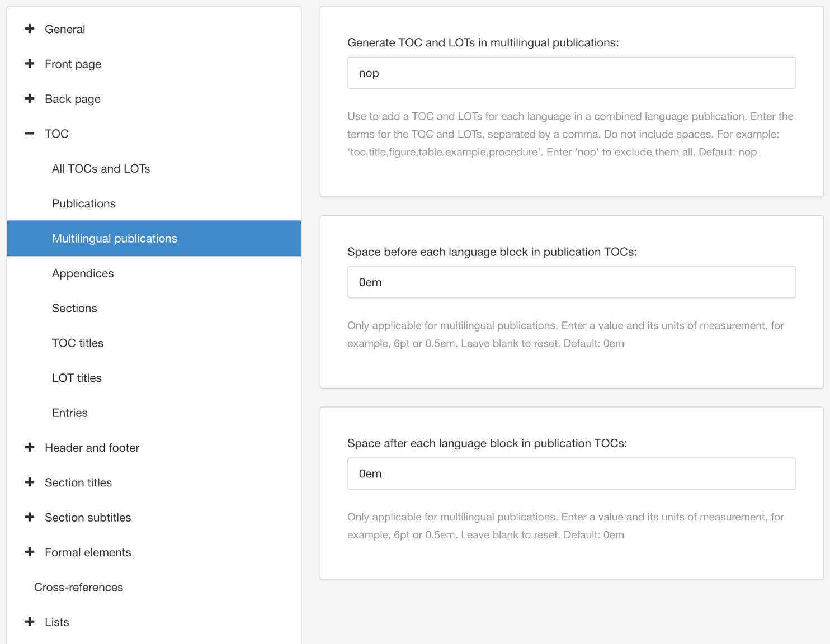Click the plus icon beside General
This screenshot has height=644, width=830.
[x=30, y=29]
